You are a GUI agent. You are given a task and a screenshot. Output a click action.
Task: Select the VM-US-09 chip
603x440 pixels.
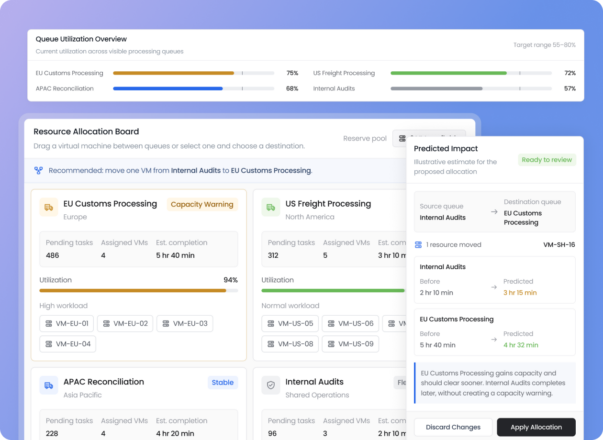tap(350, 344)
